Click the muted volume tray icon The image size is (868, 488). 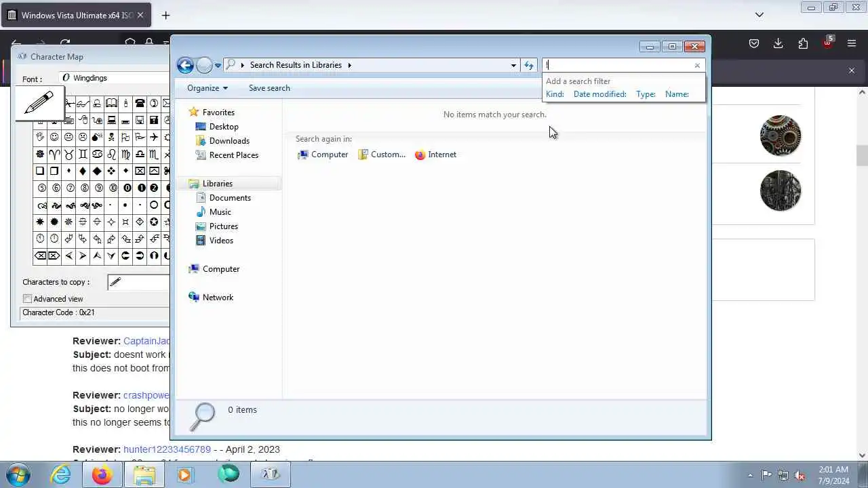click(x=800, y=475)
